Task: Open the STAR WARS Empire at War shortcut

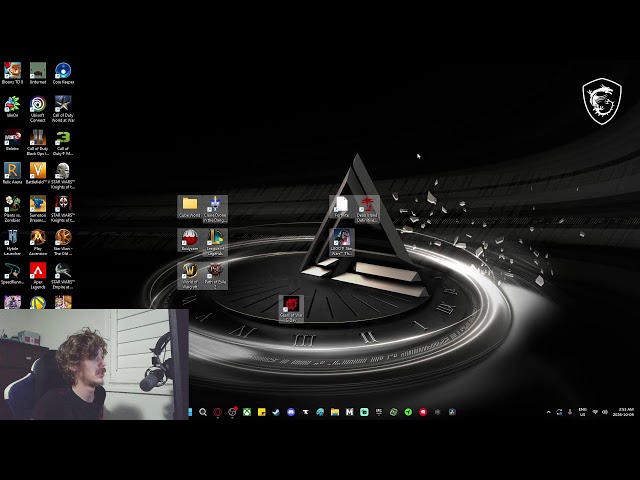Action: [63, 276]
